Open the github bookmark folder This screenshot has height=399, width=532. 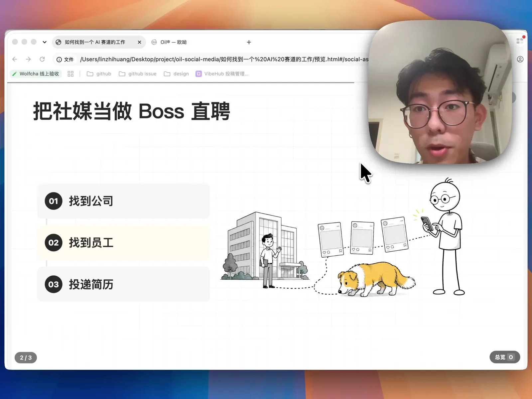[x=99, y=74]
